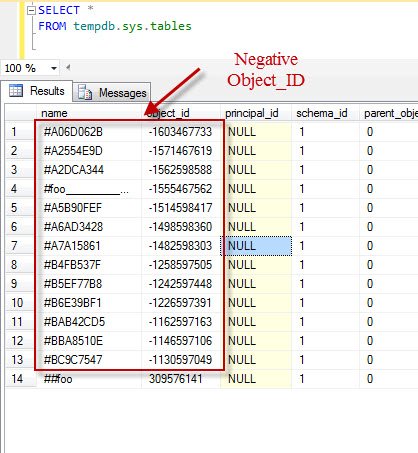This screenshot has height=453, width=418.
Task: Click object_id cell -1146597106
Action: [x=181, y=341]
